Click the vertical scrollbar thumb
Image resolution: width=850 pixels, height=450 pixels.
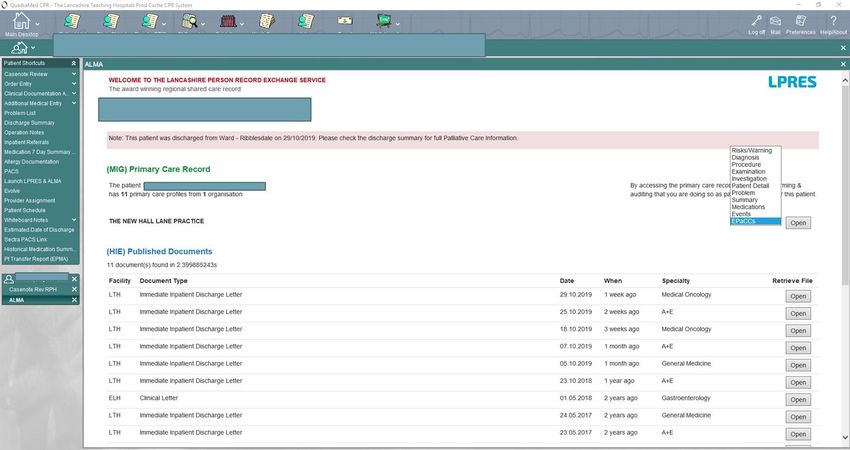coord(845,183)
